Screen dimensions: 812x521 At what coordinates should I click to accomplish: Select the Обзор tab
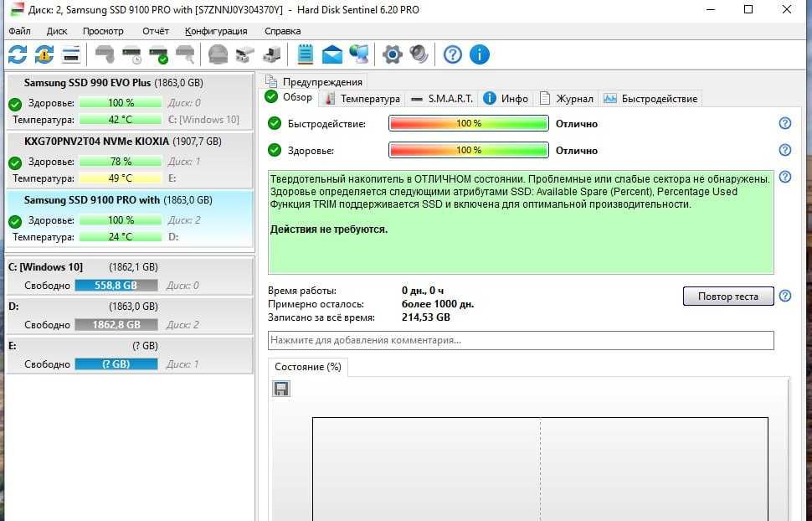tap(289, 97)
